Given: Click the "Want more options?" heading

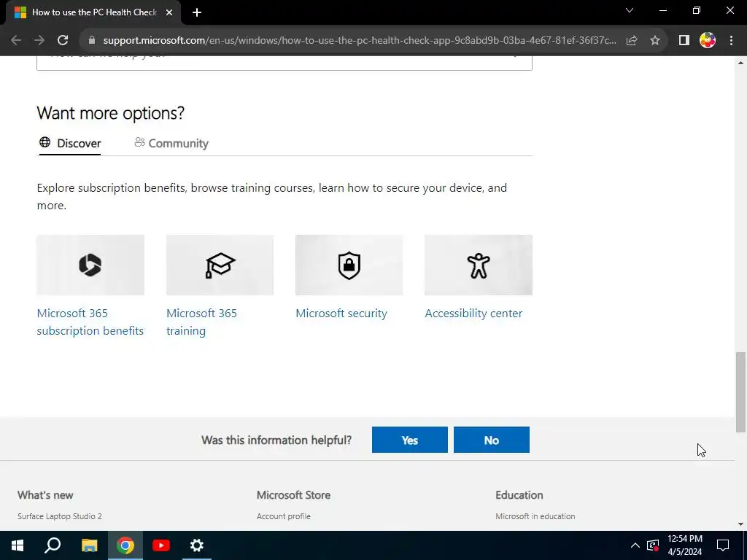Looking at the screenshot, I should (111, 113).
